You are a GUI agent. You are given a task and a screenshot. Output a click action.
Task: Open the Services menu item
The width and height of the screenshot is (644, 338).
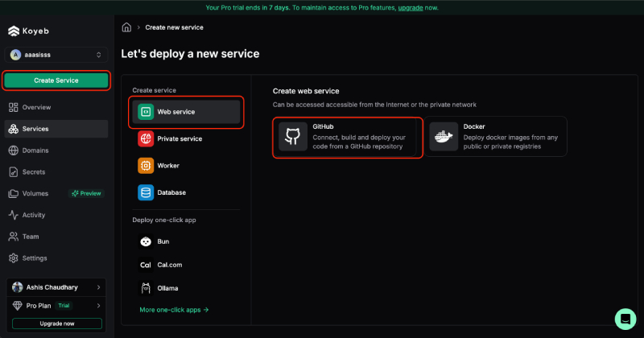pos(56,129)
